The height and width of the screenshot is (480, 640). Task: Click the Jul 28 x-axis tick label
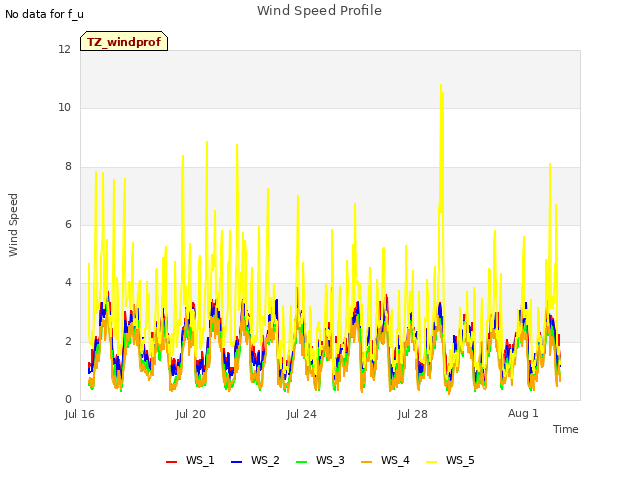click(413, 414)
